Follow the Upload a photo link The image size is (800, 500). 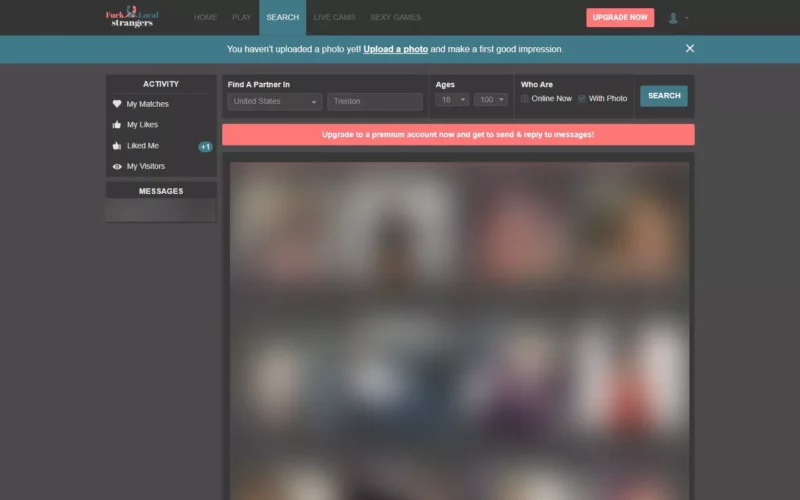pos(395,49)
